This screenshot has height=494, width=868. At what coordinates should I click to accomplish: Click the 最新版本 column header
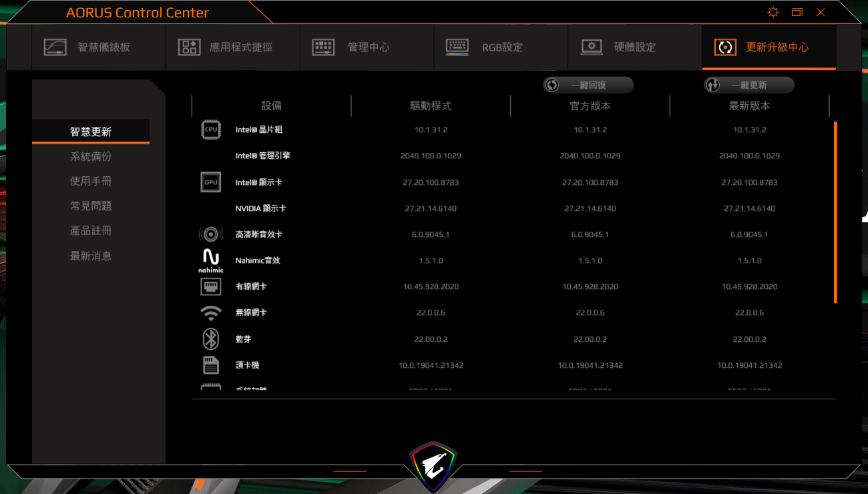(750, 105)
